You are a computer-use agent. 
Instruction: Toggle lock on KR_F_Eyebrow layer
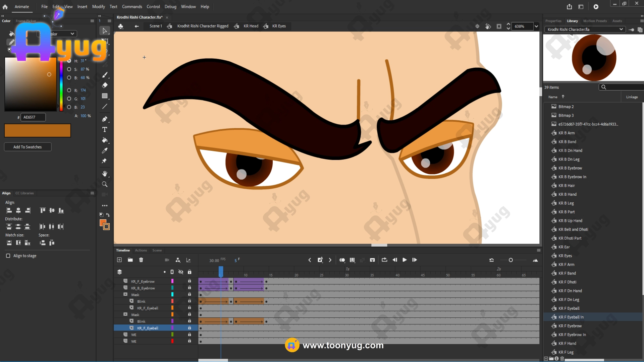[190, 281]
